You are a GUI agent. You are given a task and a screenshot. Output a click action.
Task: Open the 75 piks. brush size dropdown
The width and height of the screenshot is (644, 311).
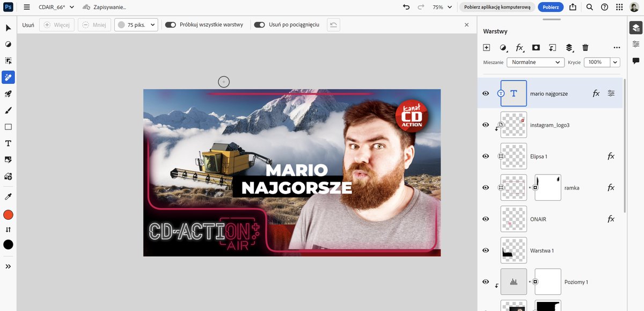[x=136, y=25]
